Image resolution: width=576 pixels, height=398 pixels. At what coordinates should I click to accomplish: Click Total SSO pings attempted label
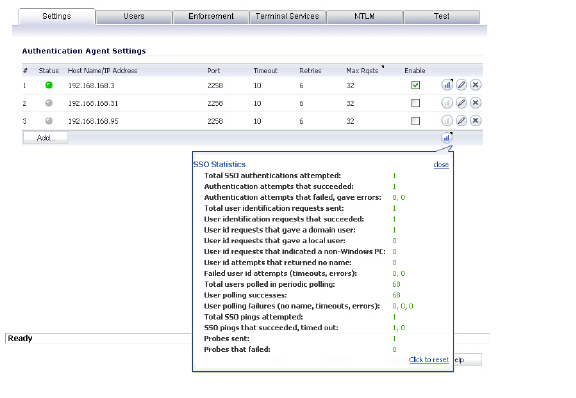coord(253,317)
